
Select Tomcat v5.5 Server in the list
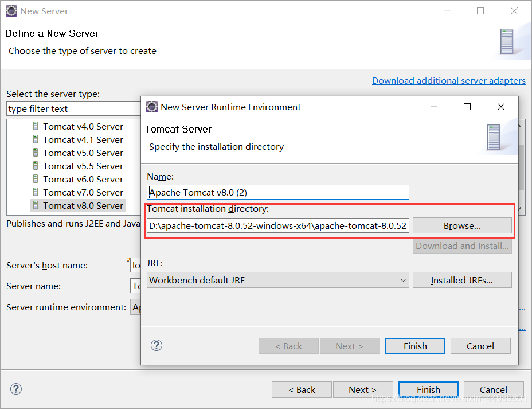(83, 166)
